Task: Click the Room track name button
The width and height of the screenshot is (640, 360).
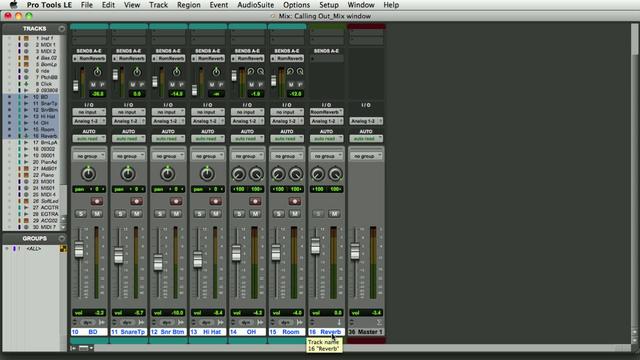Action: pyautogui.click(x=287, y=332)
